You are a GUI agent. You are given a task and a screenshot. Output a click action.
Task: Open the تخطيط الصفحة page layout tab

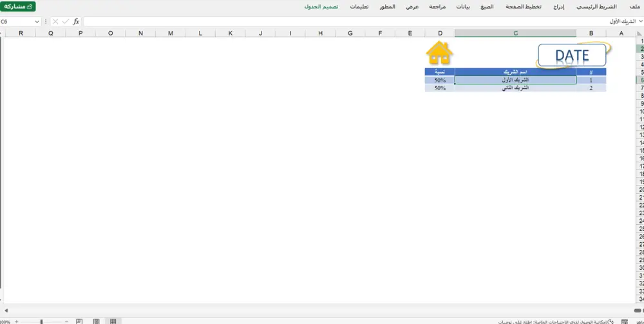pyautogui.click(x=523, y=7)
